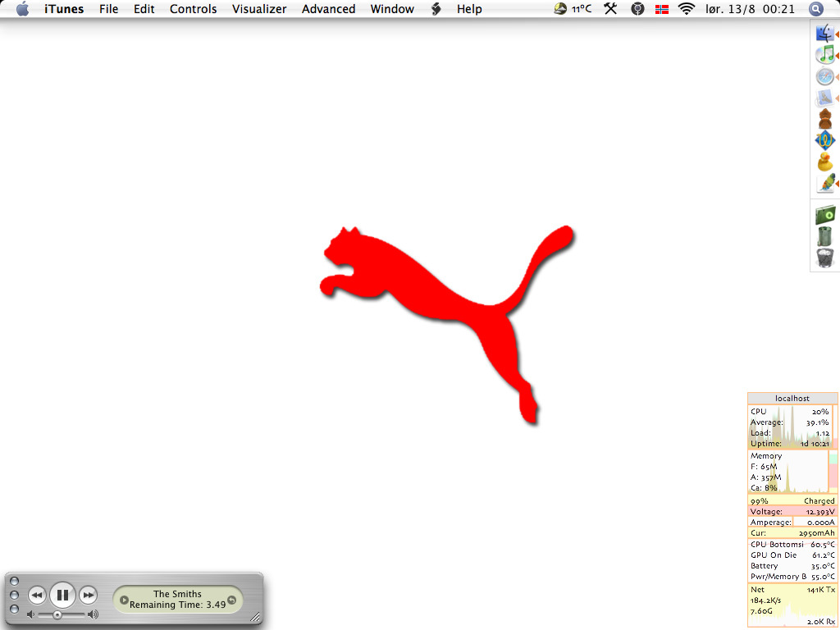Click the 'localhost' monitor header

pyautogui.click(x=792, y=399)
